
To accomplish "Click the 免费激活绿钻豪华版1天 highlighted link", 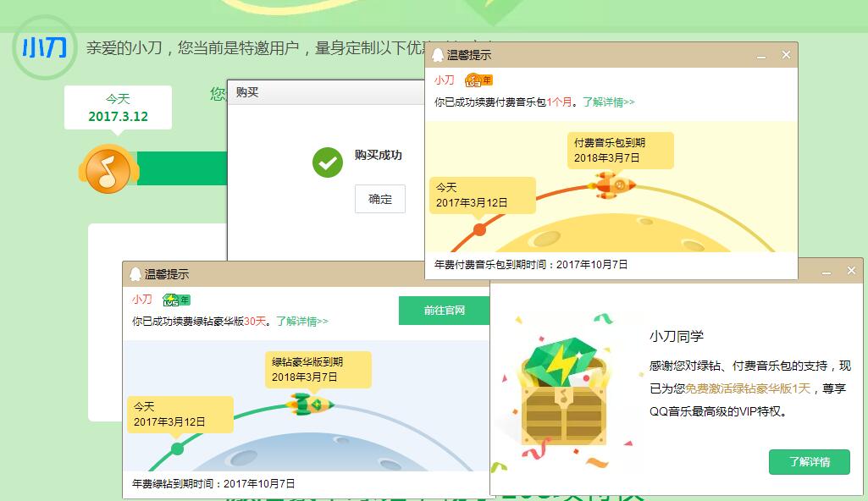I will point(748,388).
